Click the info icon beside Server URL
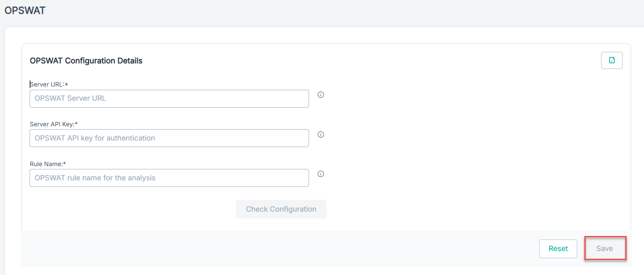644x275 pixels. (x=321, y=95)
